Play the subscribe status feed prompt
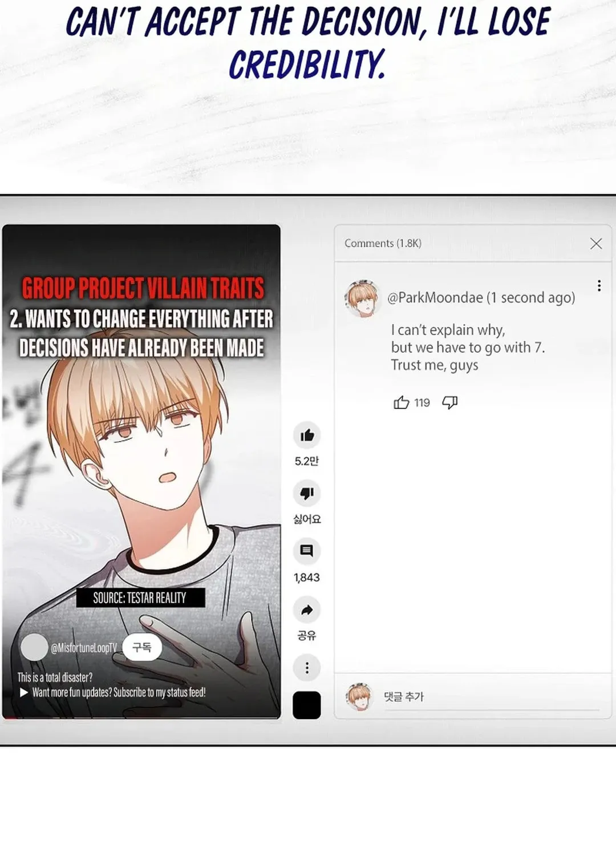 [113, 693]
